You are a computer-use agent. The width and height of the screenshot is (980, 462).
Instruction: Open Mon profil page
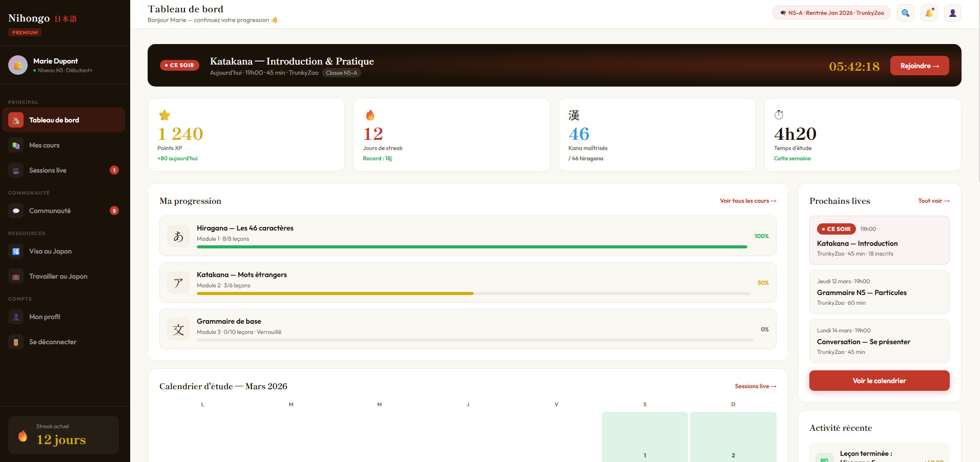[64, 317]
